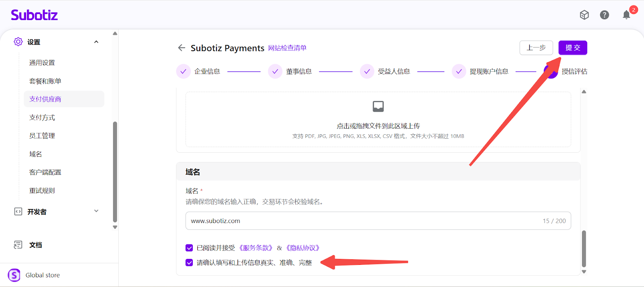This screenshot has width=644, height=287.
Task: Open notifications bell icon
Action: [626, 15]
